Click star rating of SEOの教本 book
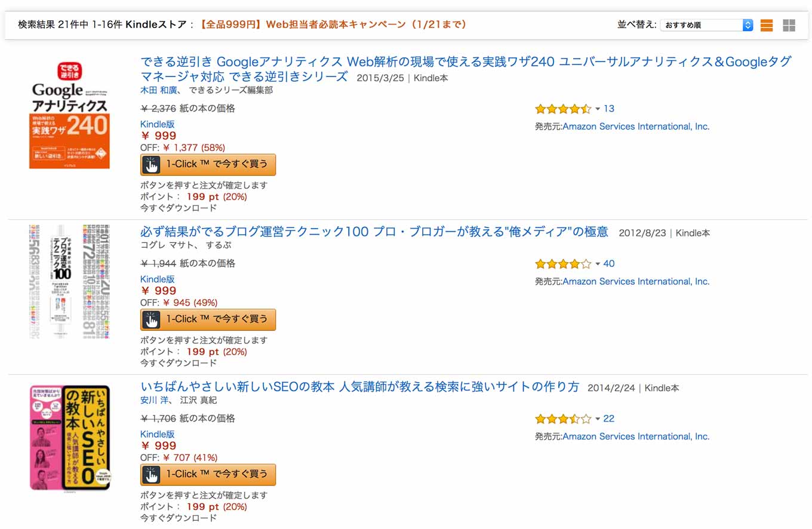This screenshot has height=529, width=812. [563, 419]
